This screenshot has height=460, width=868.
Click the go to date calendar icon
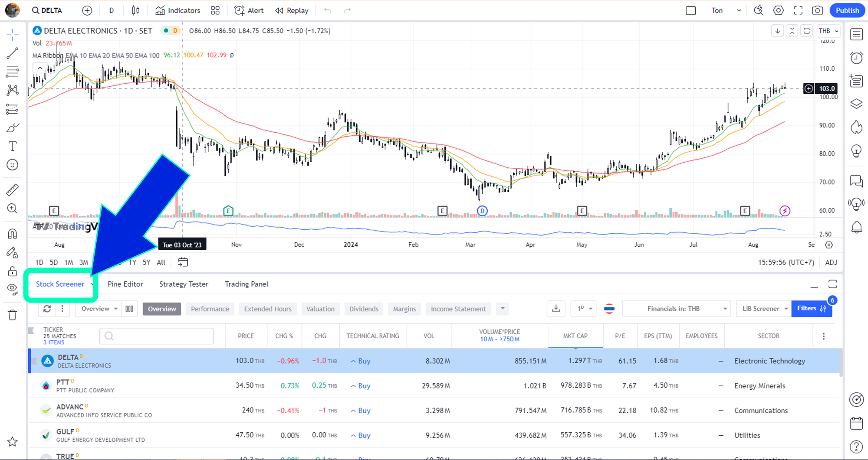pos(183,262)
